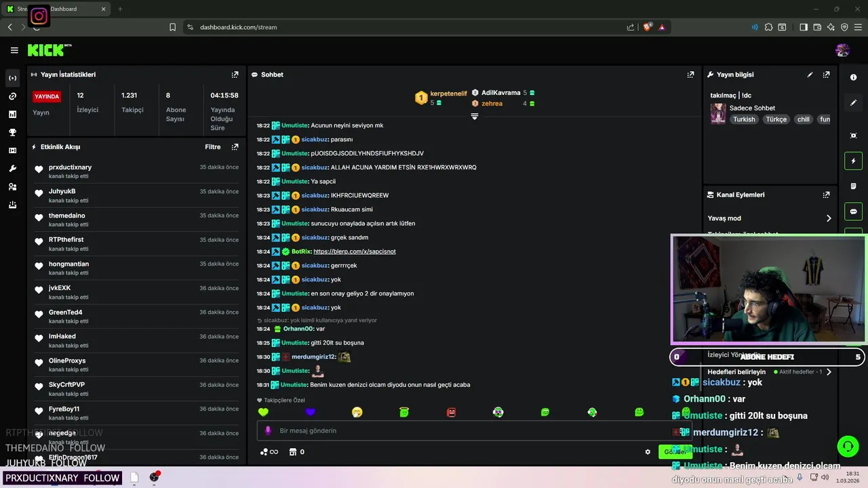Click the green support headset bubble
Viewport: 868px width, 488px height.
848,446
